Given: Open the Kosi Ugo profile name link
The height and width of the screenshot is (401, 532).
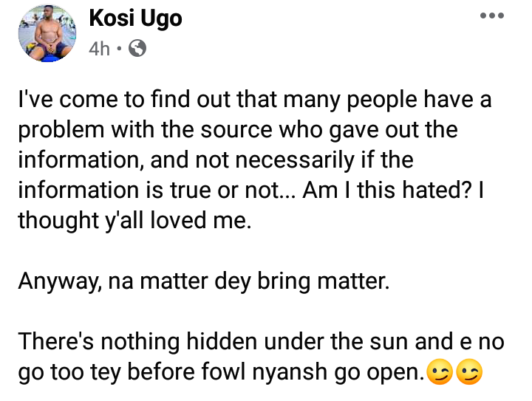Looking at the screenshot, I should pos(135,18).
